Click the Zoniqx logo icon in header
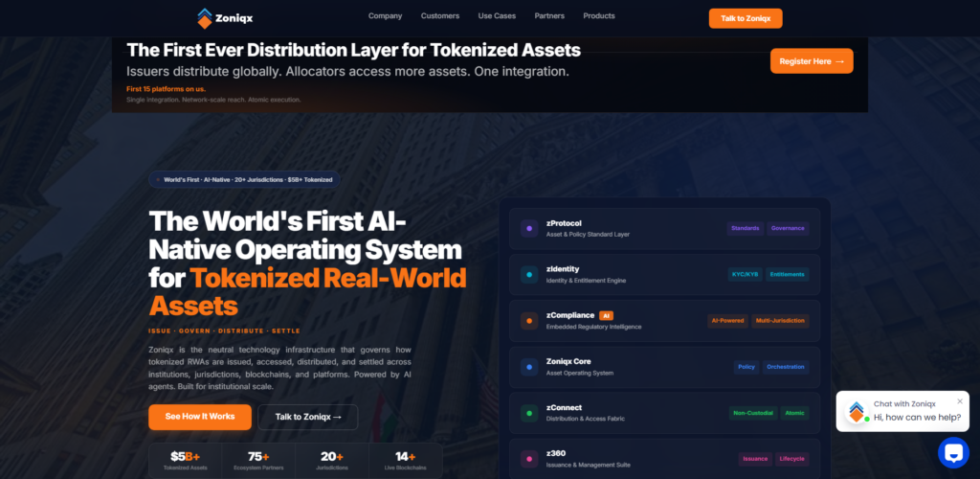 pos(205,18)
